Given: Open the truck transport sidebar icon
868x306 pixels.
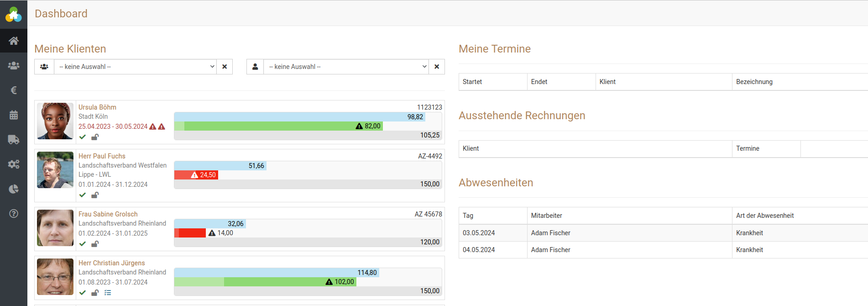Looking at the screenshot, I should [x=14, y=140].
